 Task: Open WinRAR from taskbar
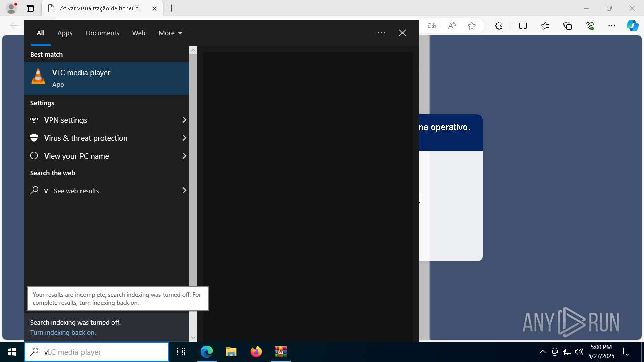[x=281, y=352]
